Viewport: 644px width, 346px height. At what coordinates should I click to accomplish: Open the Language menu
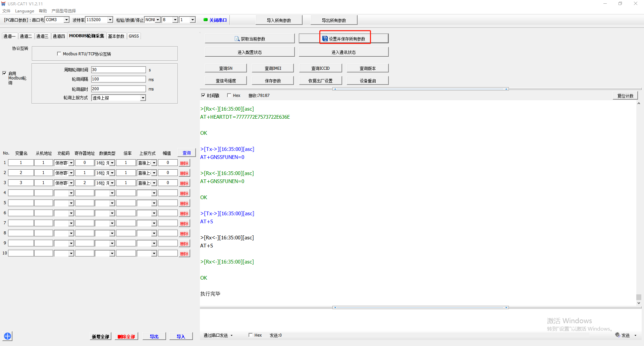(24, 11)
